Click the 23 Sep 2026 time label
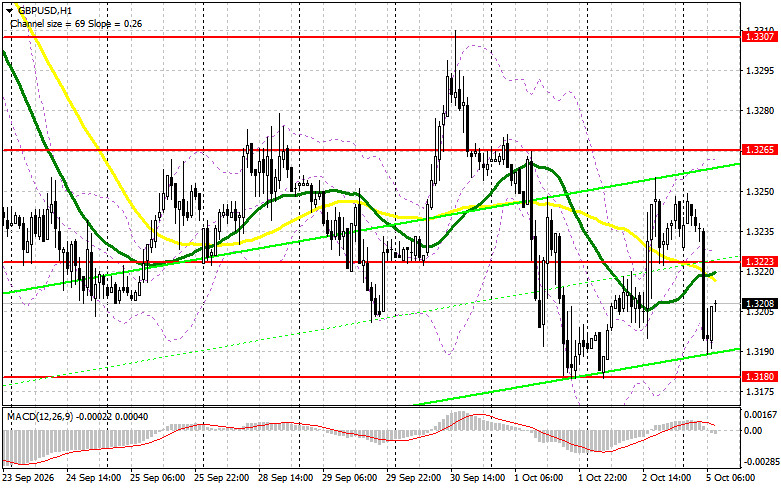 click(28, 478)
